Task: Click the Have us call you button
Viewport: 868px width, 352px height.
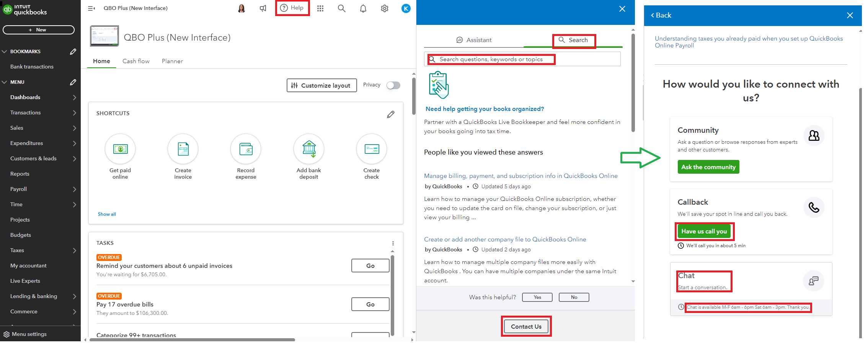Action: coord(704,231)
